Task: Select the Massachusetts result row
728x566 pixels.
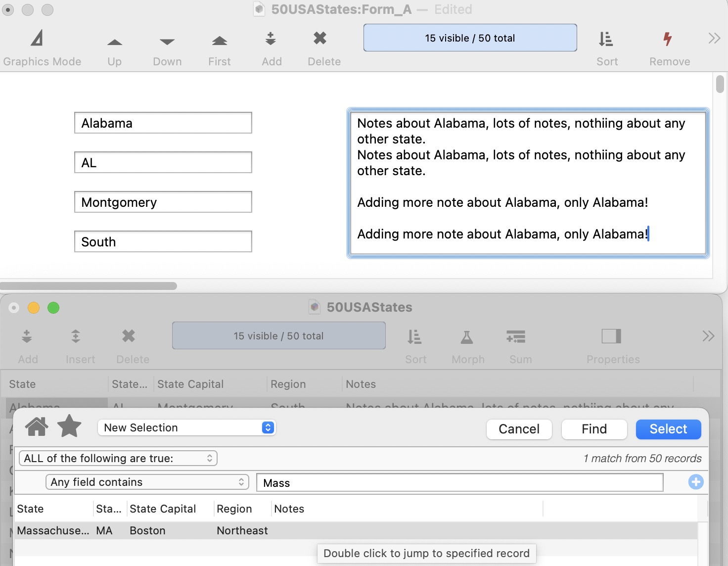Action: [356, 530]
